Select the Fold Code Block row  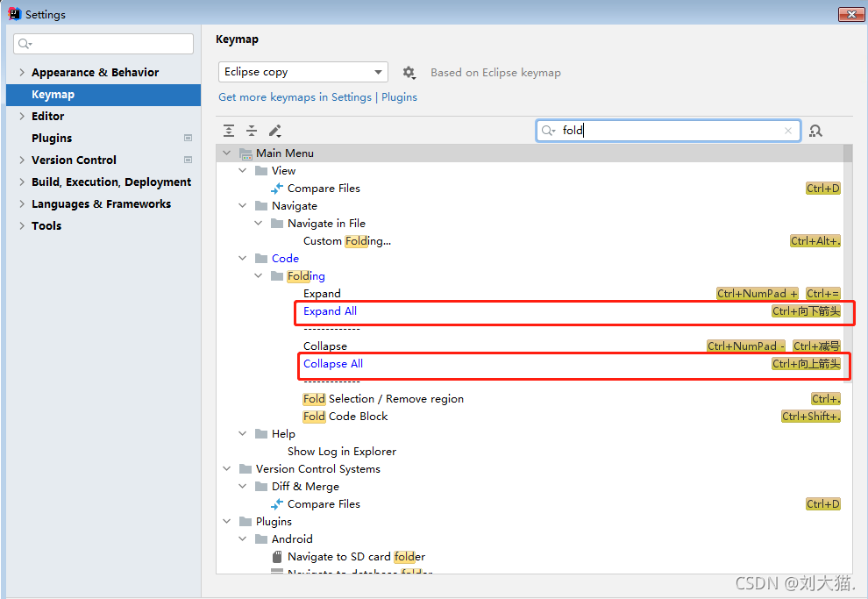[x=530, y=417]
